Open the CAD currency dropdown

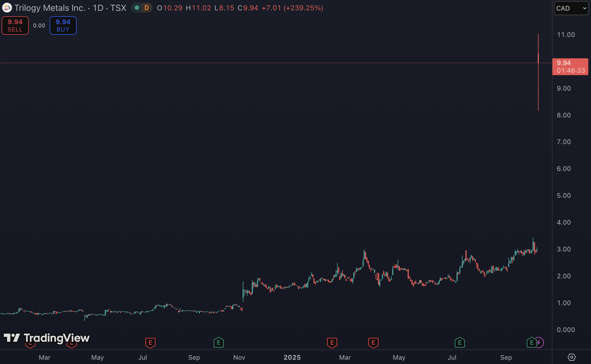coord(571,8)
